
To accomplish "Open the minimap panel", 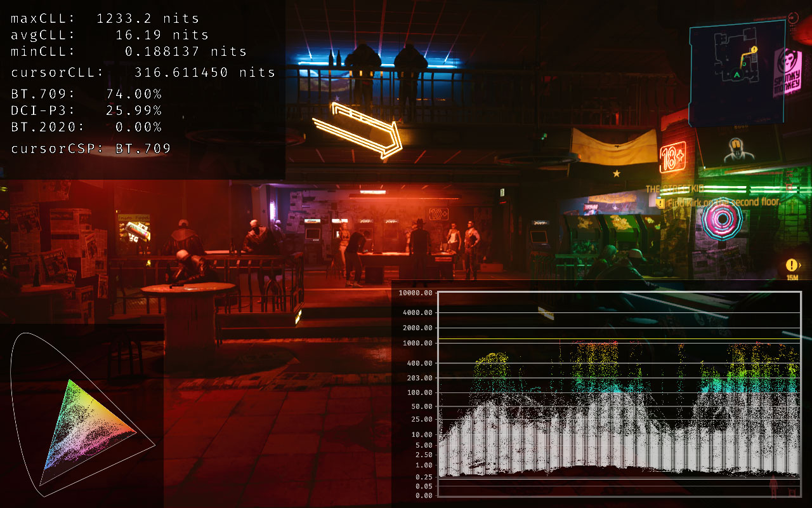I will (737, 72).
